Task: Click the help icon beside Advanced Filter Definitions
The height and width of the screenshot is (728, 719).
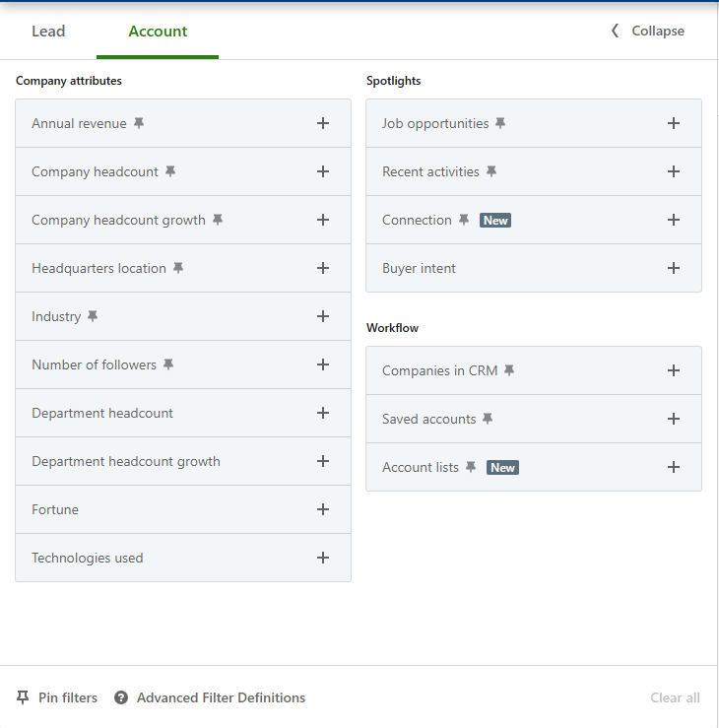Action: [x=121, y=697]
